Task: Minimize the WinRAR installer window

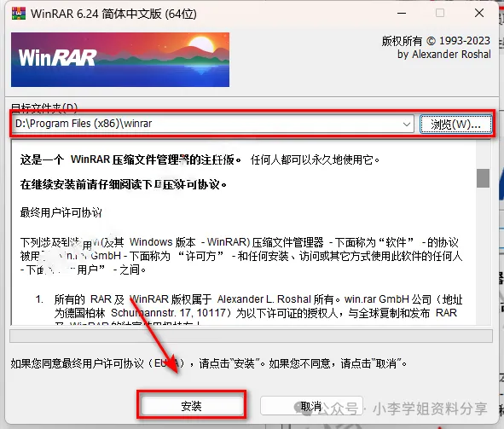Action: click(x=402, y=14)
